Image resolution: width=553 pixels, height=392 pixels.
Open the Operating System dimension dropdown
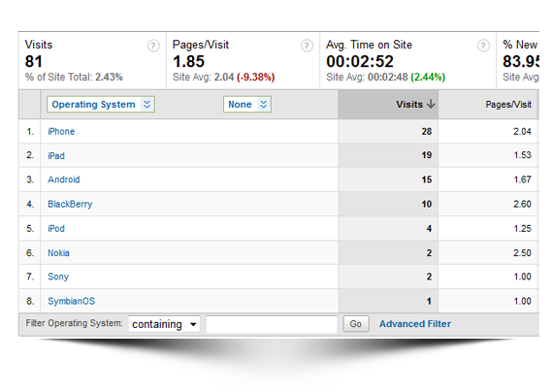pyautogui.click(x=101, y=105)
